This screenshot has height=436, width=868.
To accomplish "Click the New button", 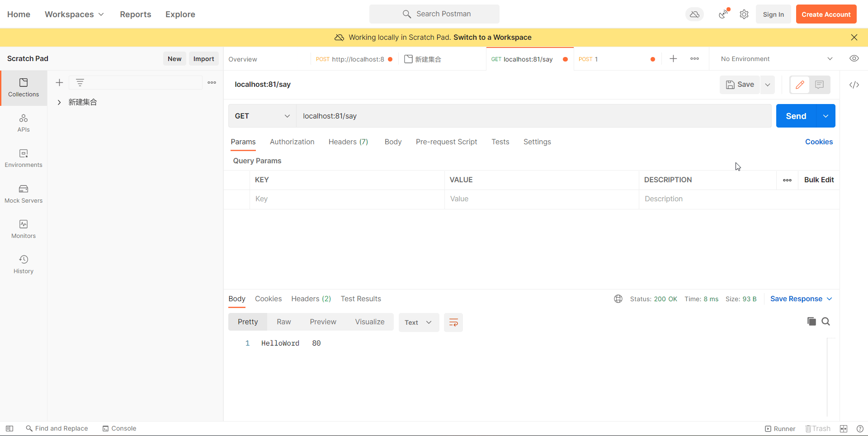I will click(x=175, y=59).
